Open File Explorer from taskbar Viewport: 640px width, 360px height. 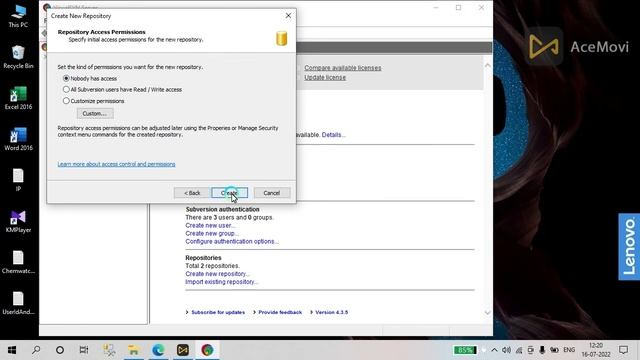coord(133,350)
